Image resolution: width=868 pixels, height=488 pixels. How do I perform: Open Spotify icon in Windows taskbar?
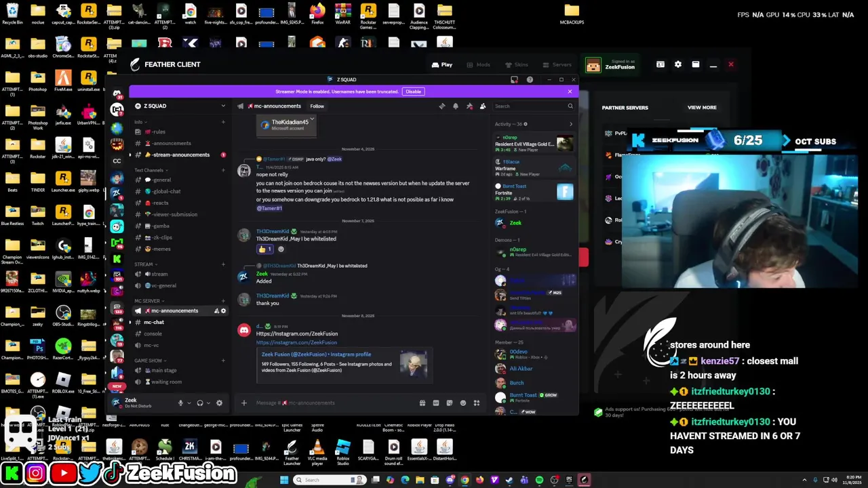pyautogui.click(x=539, y=480)
